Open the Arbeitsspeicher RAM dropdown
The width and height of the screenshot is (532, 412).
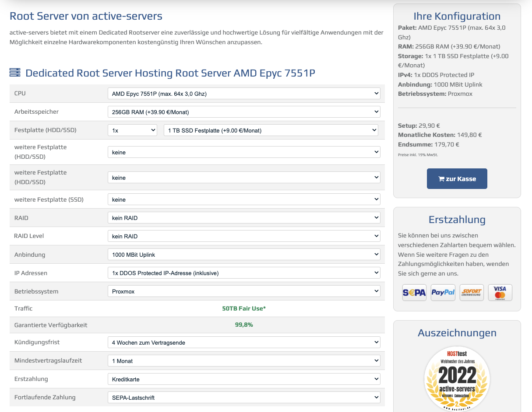[x=244, y=112]
